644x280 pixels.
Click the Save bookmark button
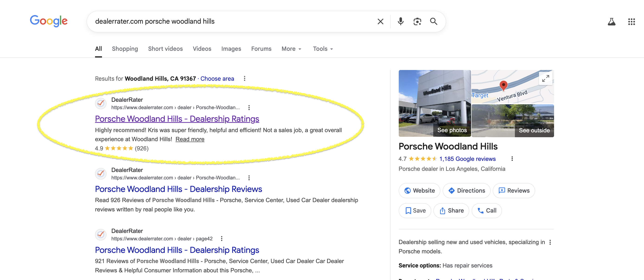[415, 210]
